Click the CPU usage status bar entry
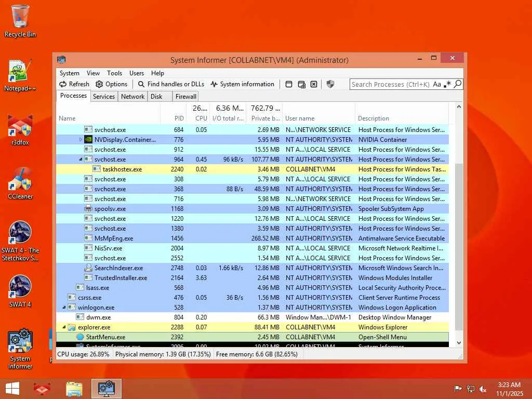Image resolution: width=532 pixels, height=399 pixels. point(83,354)
